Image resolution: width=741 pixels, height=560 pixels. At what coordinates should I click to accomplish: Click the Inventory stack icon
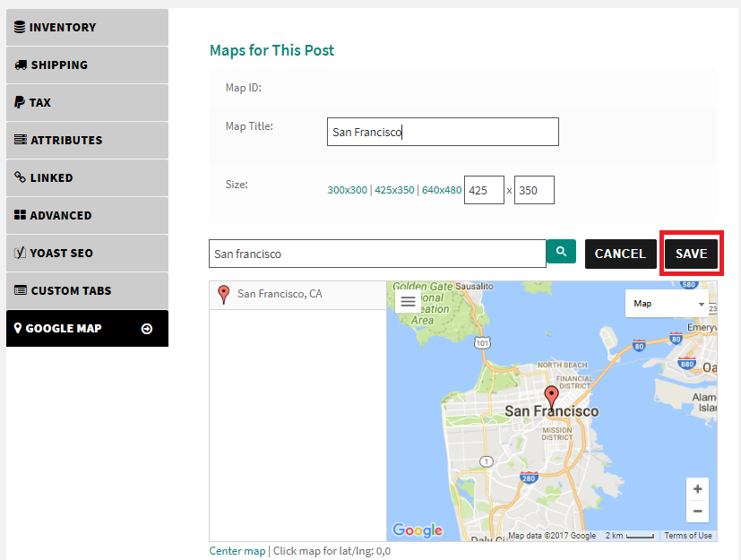20,27
